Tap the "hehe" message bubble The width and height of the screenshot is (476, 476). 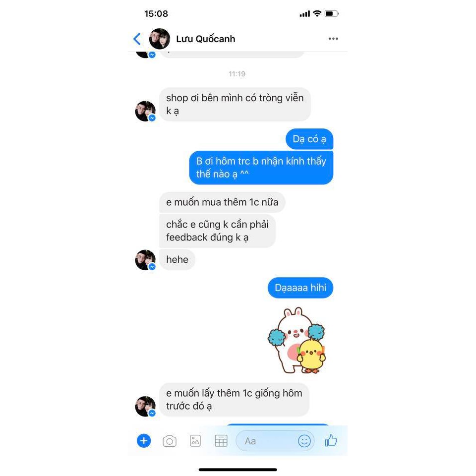coord(177,259)
